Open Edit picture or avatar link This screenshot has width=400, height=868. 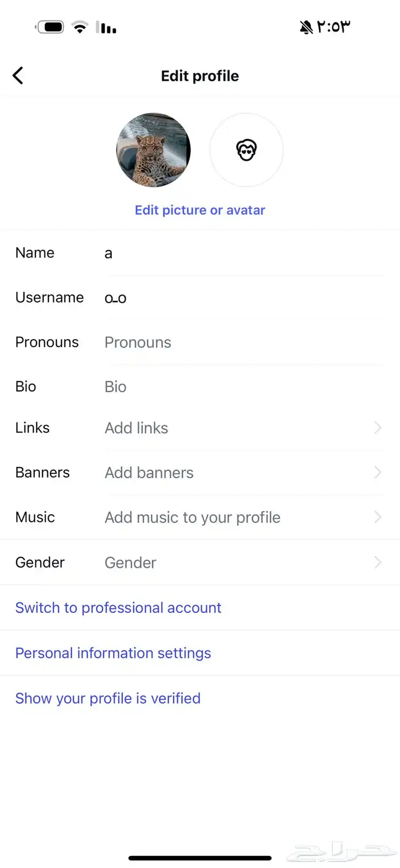[x=200, y=210]
